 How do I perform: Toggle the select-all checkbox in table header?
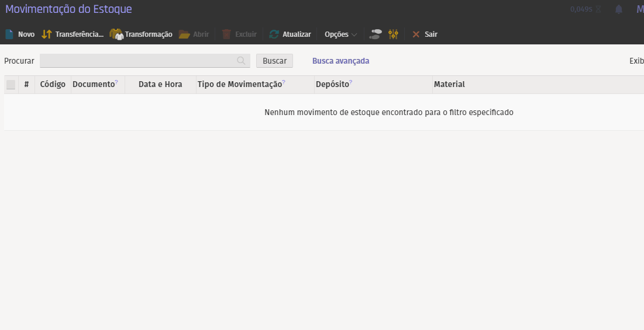(x=11, y=85)
